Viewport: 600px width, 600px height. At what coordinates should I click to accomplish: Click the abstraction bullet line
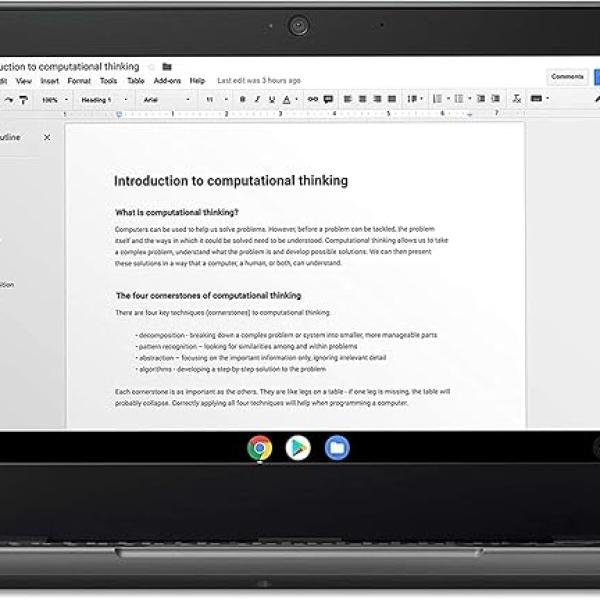[x=261, y=358]
